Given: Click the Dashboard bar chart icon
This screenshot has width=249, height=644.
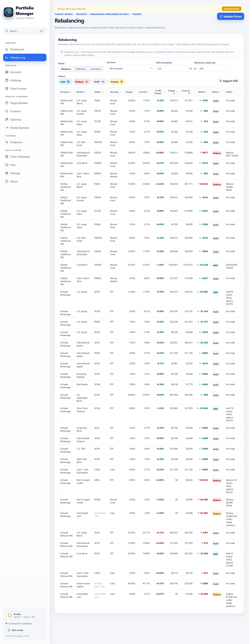Looking at the screenshot, I should [x=7, y=49].
